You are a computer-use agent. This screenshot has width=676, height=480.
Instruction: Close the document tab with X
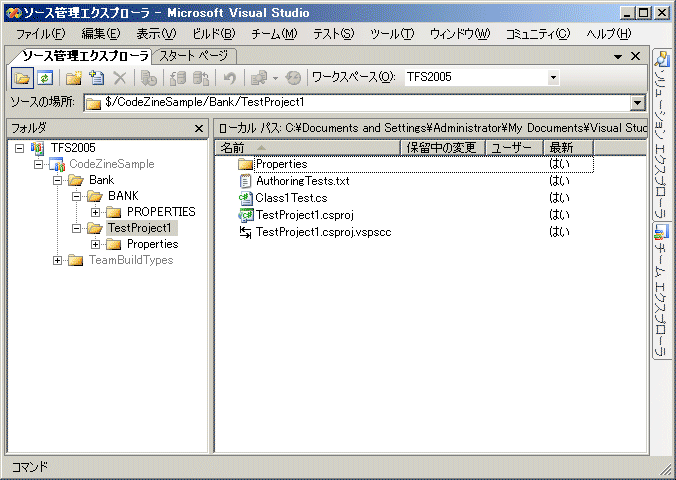click(635, 56)
